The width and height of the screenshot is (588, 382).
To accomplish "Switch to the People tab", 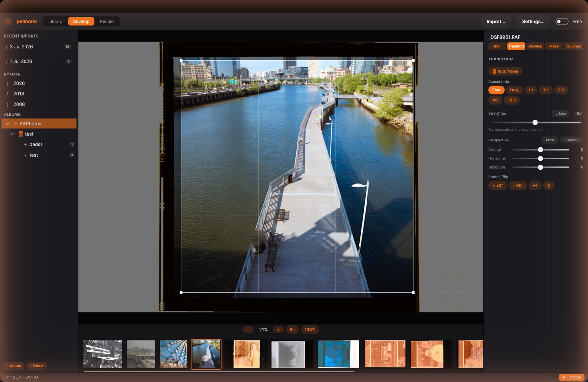I will tap(107, 22).
